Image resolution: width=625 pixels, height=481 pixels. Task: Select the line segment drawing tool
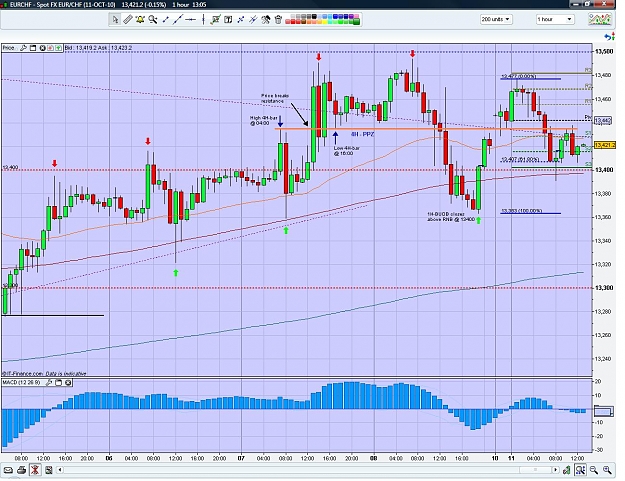click(x=165, y=19)
